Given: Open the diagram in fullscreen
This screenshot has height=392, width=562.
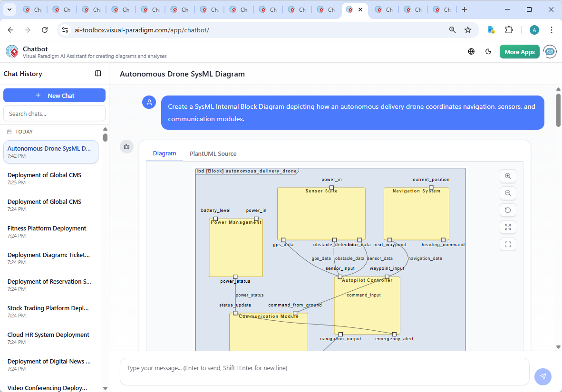Looking at the screenshot, I should click(508, 244).
